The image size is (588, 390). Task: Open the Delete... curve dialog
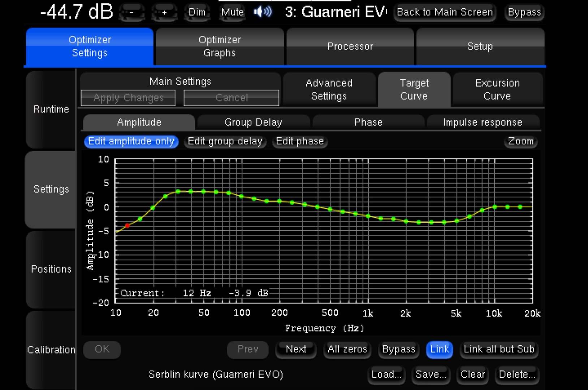coord(517,374)
